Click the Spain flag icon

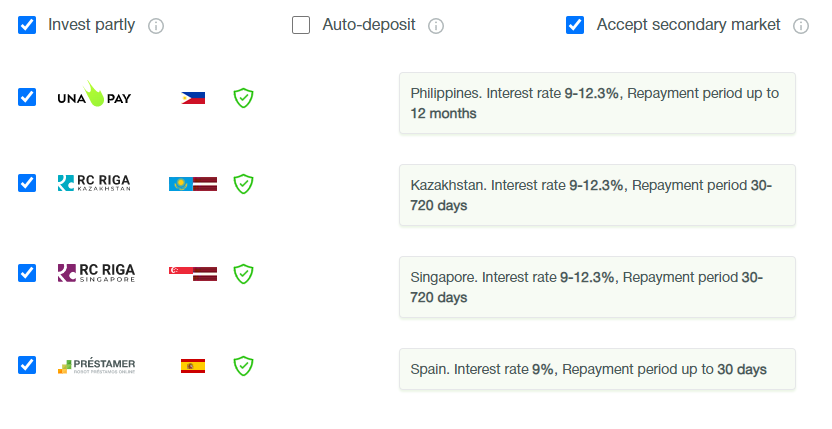[193, 366]
